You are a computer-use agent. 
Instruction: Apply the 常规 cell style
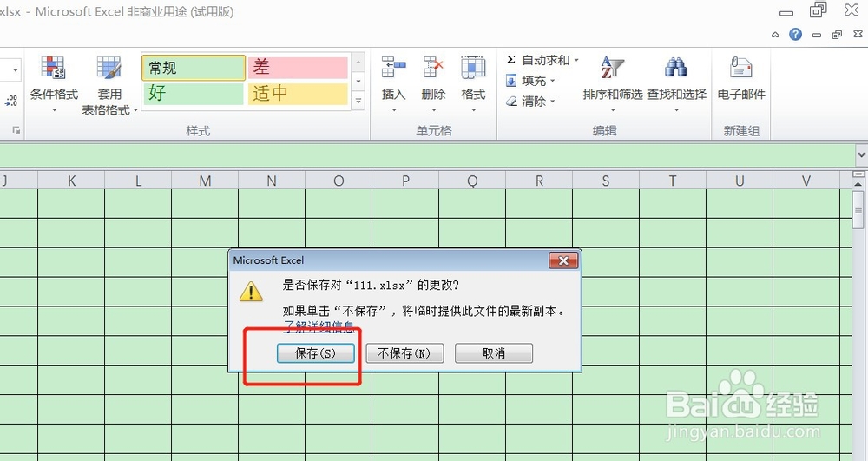point(194,68)
